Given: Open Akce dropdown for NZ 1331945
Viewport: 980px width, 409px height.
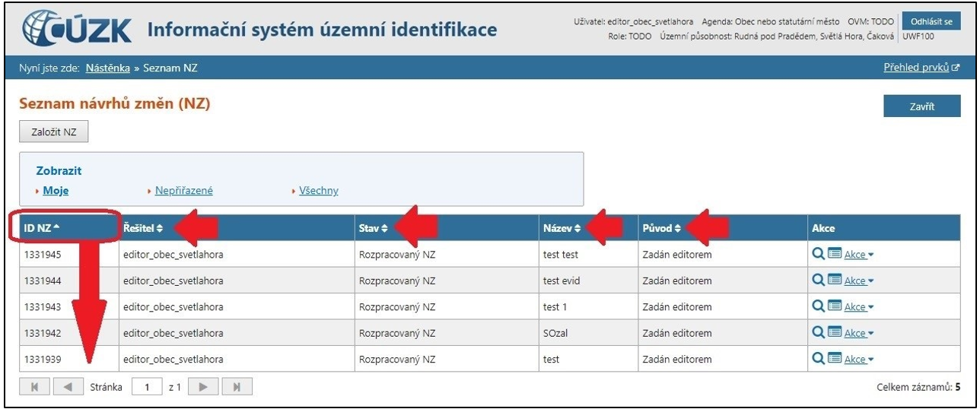Looking at the screenshot, I should point(859,255).
